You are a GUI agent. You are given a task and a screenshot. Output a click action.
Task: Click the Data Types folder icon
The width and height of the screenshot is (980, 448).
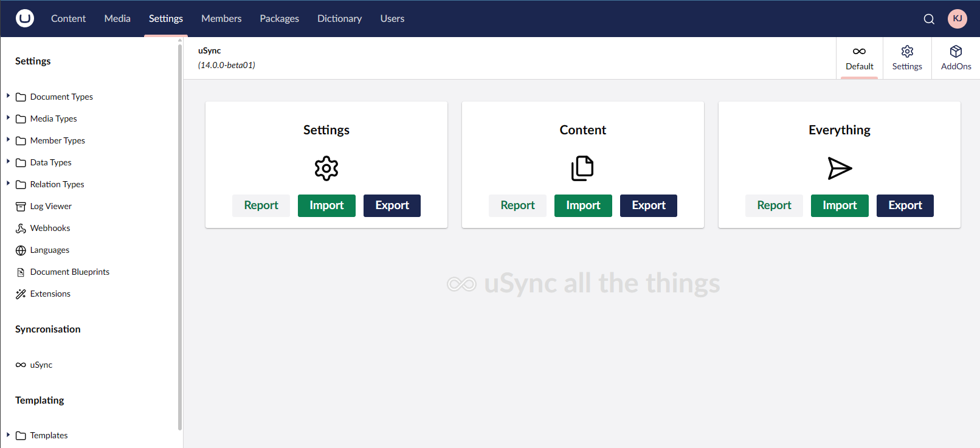coord(21,162)
